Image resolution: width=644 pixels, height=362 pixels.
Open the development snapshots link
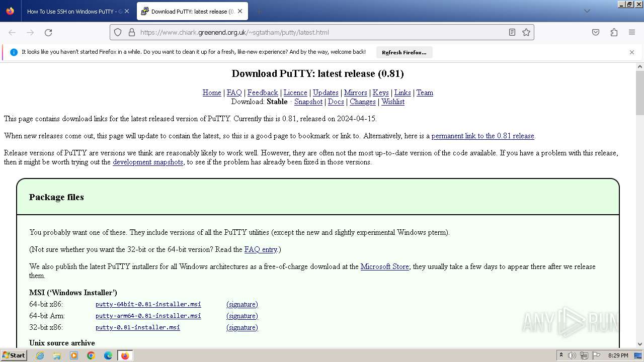pyautogui.click(x=148, y=162)
